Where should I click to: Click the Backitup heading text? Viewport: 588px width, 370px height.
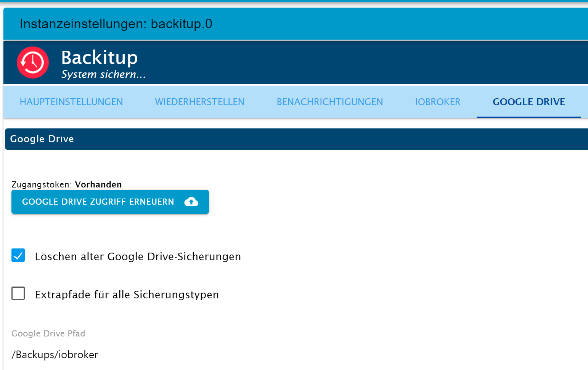coord(100,58)
